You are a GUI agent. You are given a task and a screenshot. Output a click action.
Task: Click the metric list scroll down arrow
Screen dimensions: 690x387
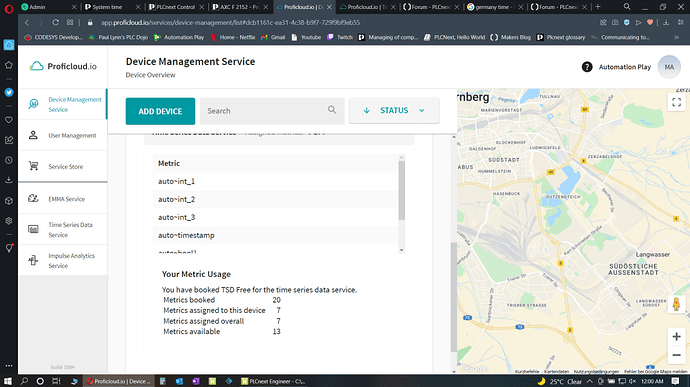point(401,250)
